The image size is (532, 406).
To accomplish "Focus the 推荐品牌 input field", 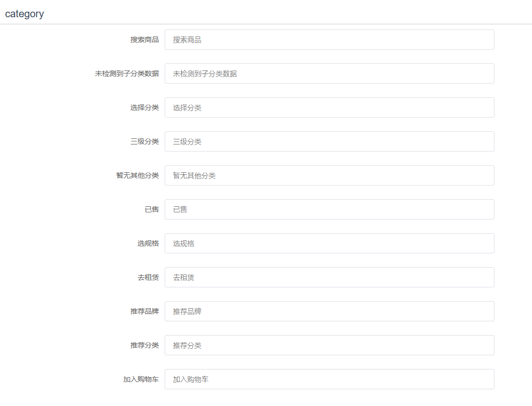I will point(329,311).
